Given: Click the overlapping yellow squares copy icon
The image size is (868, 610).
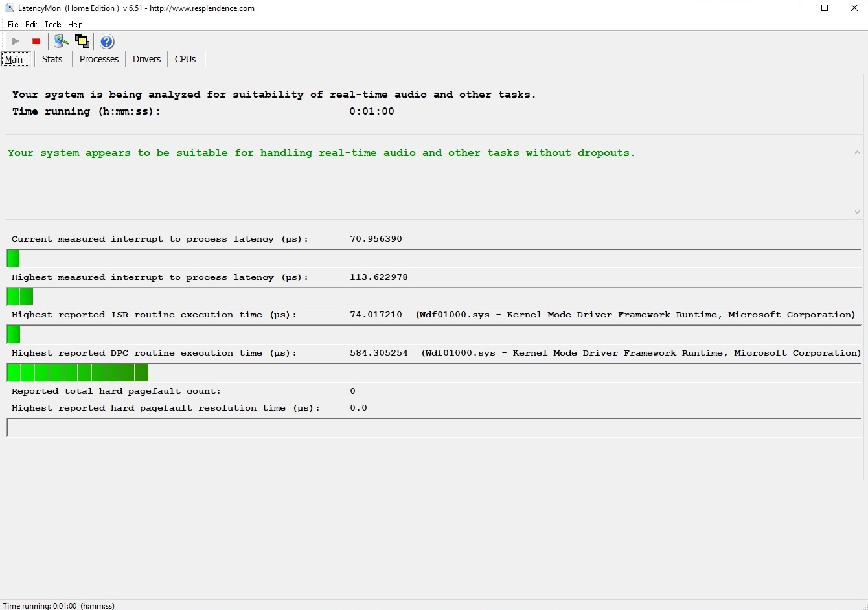Looking at the screenshot, I should coord(82,41).
